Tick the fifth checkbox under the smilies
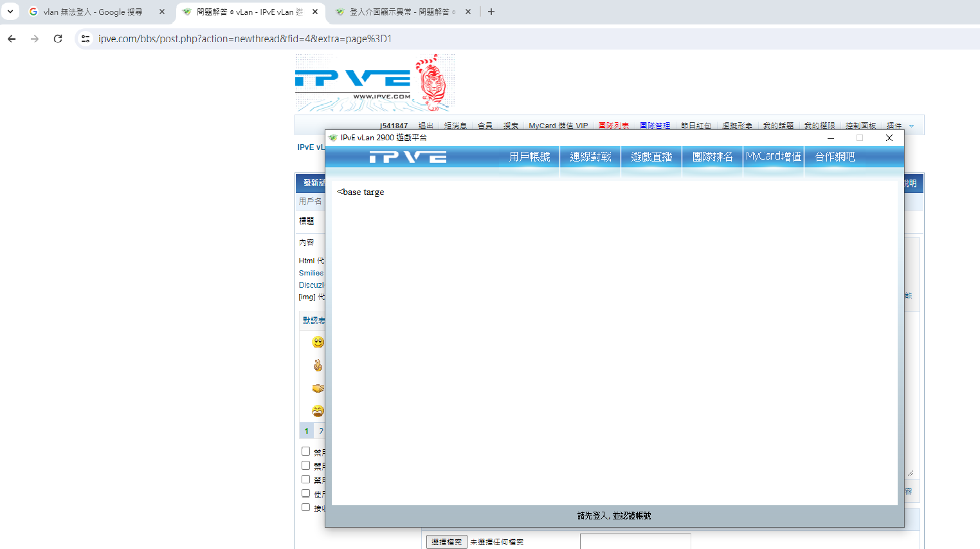 306,507
